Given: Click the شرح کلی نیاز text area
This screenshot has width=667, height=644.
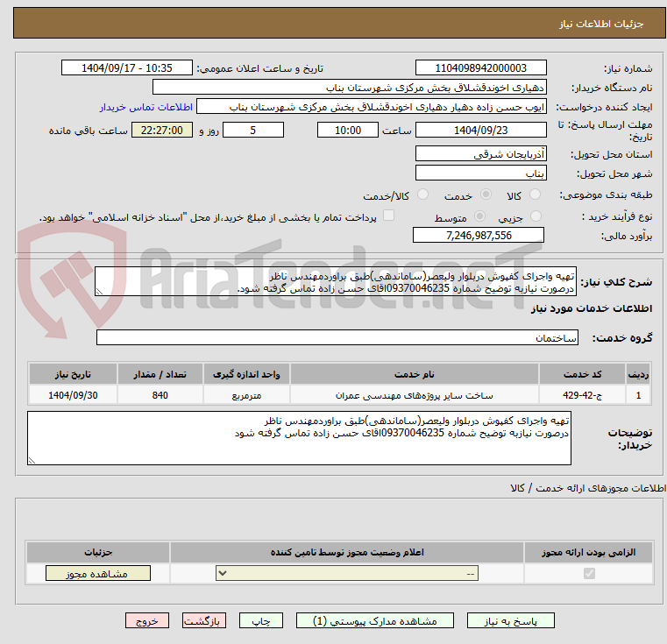Looking at the screenshot, I should point(335,281).
